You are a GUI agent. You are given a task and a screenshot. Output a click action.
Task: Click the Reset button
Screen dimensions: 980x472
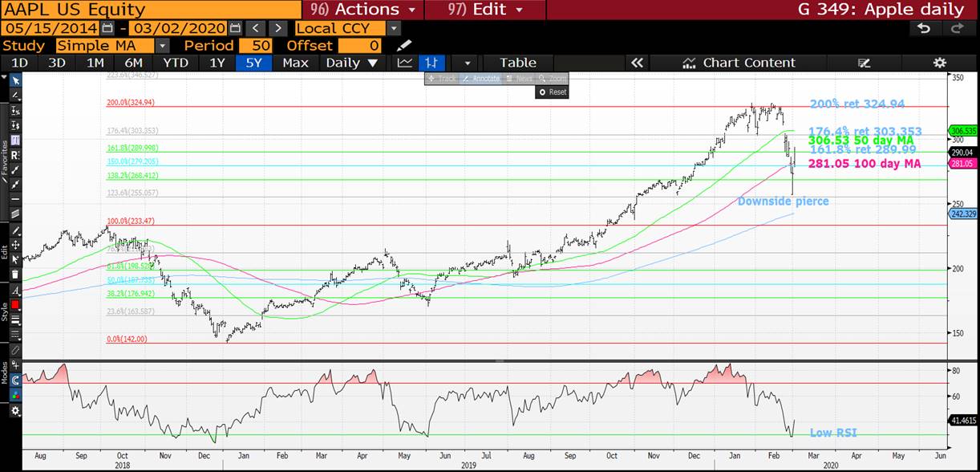click(x=553, y=92)
